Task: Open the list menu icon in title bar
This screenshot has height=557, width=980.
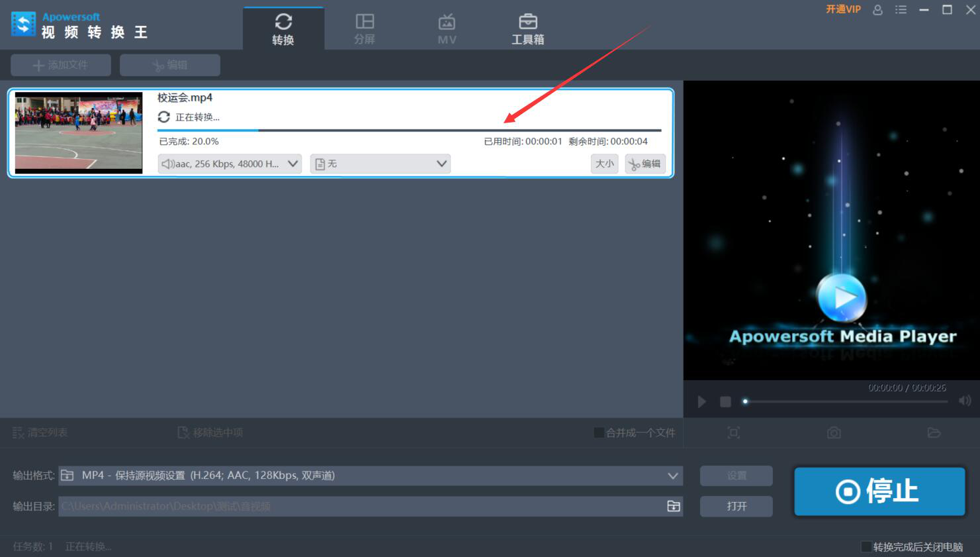Action: click(x=901, y=10)
